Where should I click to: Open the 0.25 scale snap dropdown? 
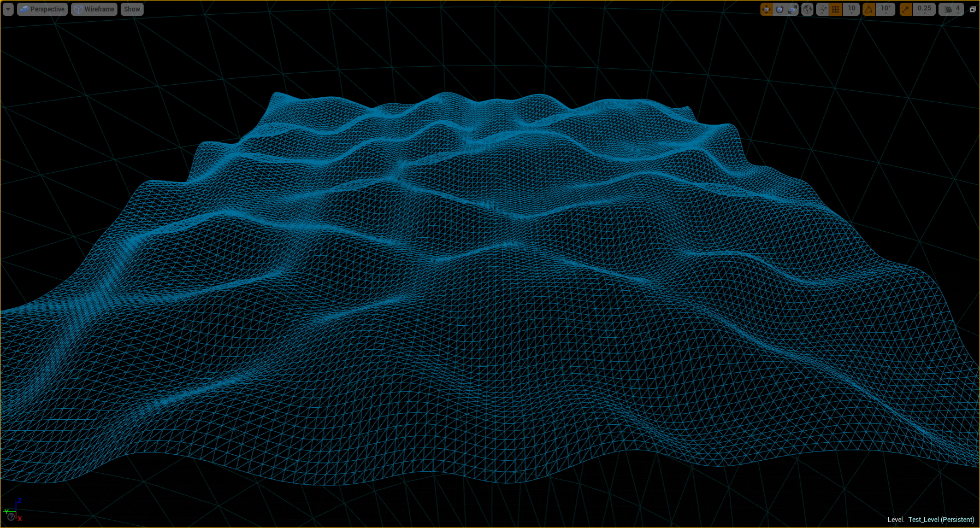[924, 9]
